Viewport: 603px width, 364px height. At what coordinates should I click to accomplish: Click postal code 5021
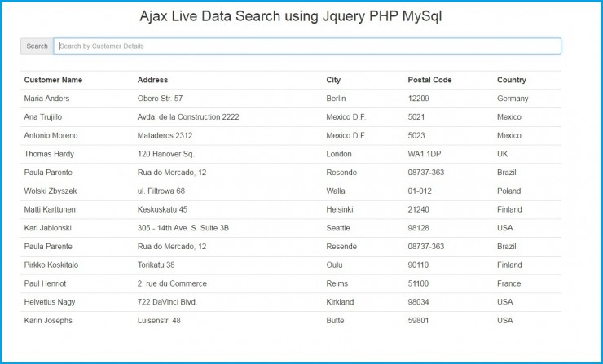click(x=416, y=116)
